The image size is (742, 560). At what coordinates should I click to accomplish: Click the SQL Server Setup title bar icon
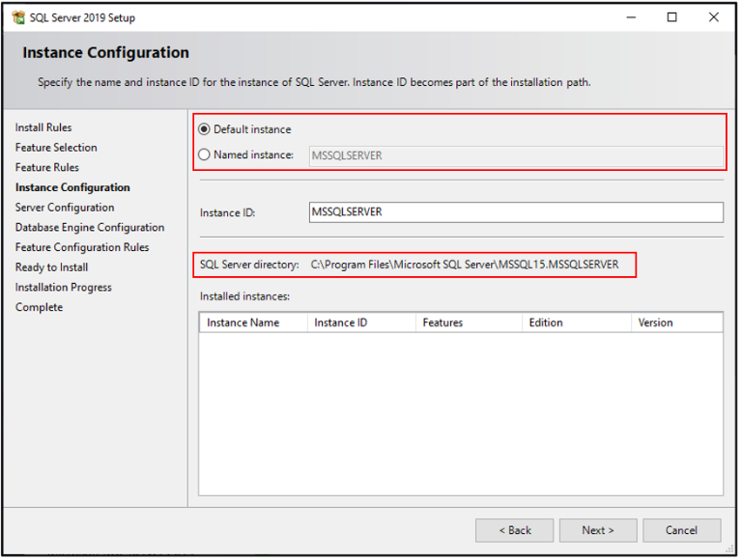point(18,17)
